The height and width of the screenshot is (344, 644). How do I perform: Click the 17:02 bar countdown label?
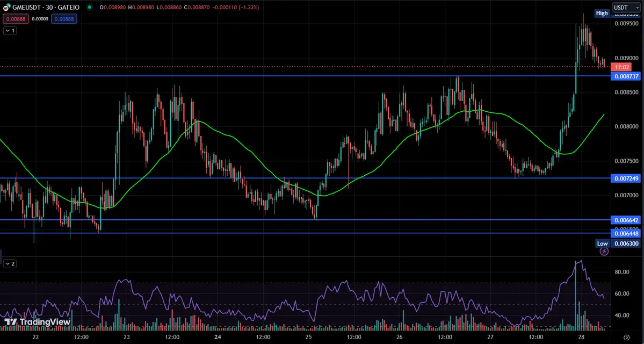click(x=620, y=67)
